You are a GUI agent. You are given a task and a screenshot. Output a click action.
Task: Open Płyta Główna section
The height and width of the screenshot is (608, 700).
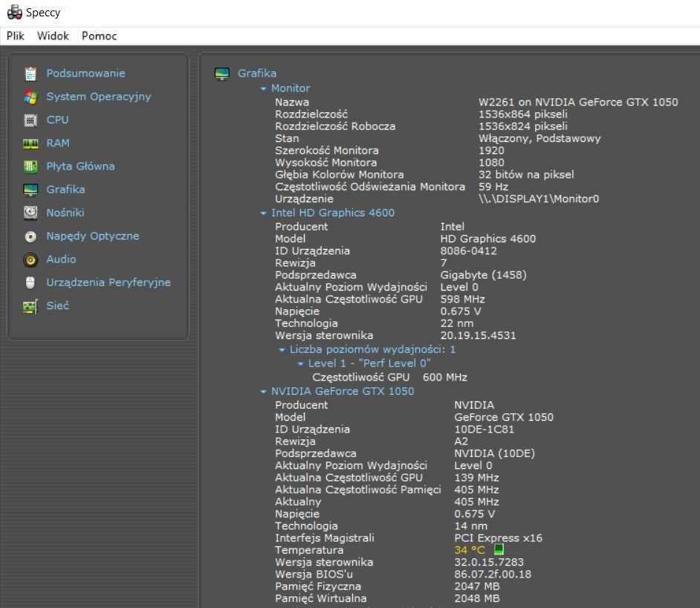pos(81,166)
